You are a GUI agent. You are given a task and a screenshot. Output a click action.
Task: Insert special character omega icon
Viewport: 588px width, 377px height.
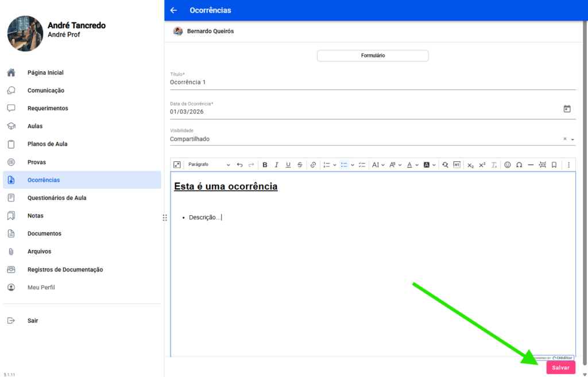pyautogui.click(x=519, y=165)
